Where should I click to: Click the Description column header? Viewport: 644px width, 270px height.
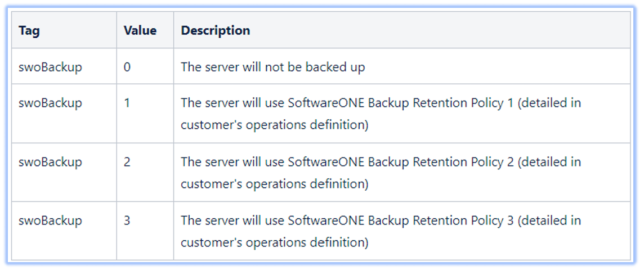tap(216, 31)
